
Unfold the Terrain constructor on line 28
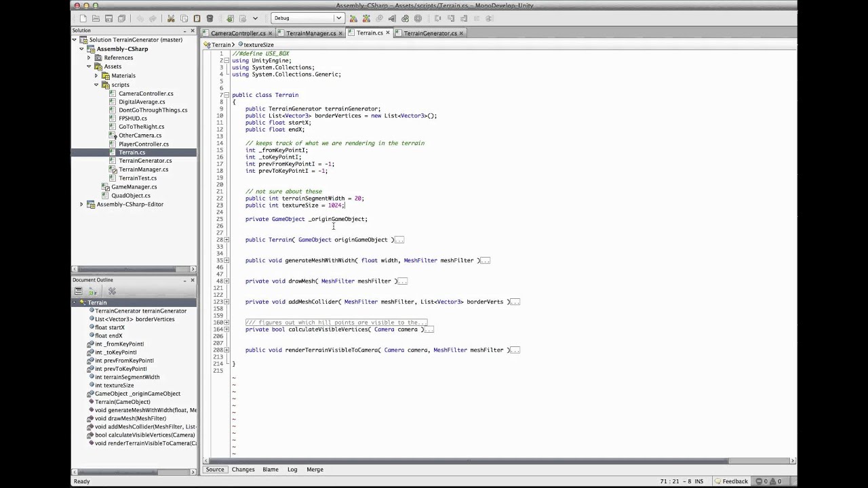pos(226,239)
